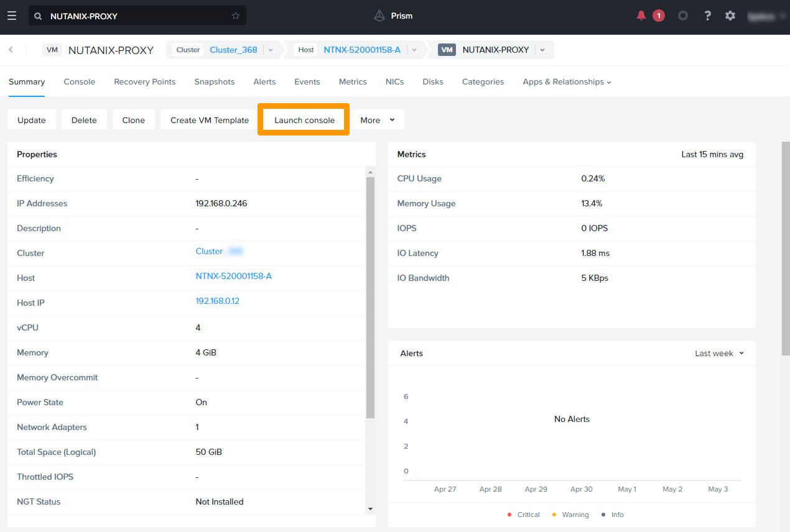Change the Alerts timeframe from Last week
Screen dimensions: 790x532
[x=718, y=352]
